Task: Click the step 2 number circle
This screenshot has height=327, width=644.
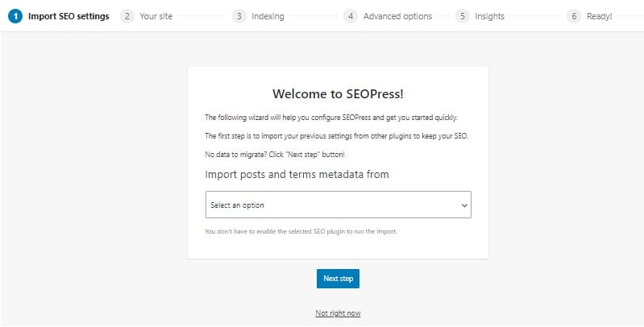Action: click(x=127, y=16)
